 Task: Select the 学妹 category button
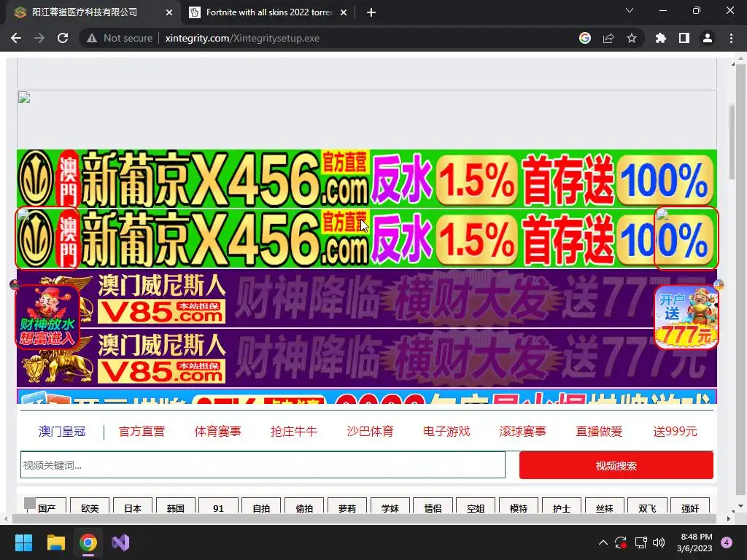[x=390, y=506]
